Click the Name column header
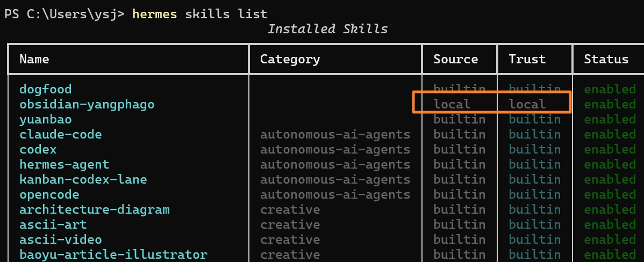Screen dimensions: 644x262 (34, 59)
